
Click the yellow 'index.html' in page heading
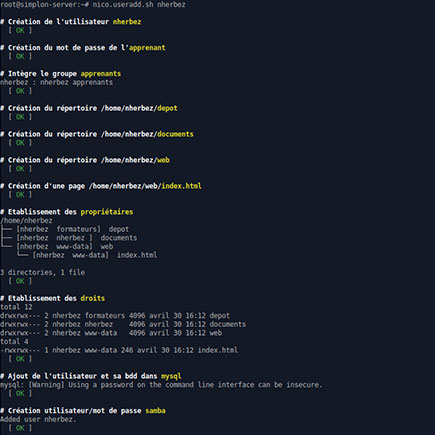point(181,186)
